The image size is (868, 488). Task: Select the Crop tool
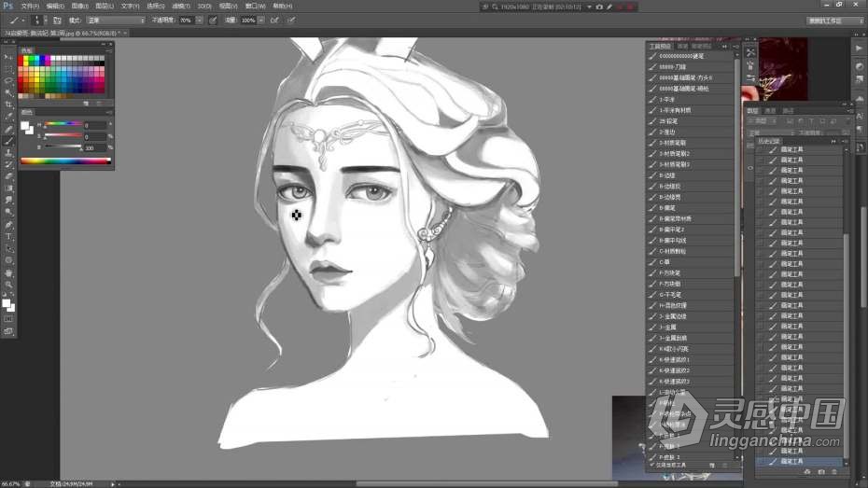pos(8,105)
